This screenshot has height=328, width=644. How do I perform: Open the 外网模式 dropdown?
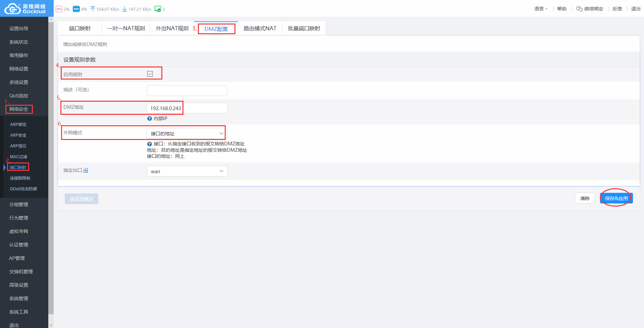click(x=187, y=133)
